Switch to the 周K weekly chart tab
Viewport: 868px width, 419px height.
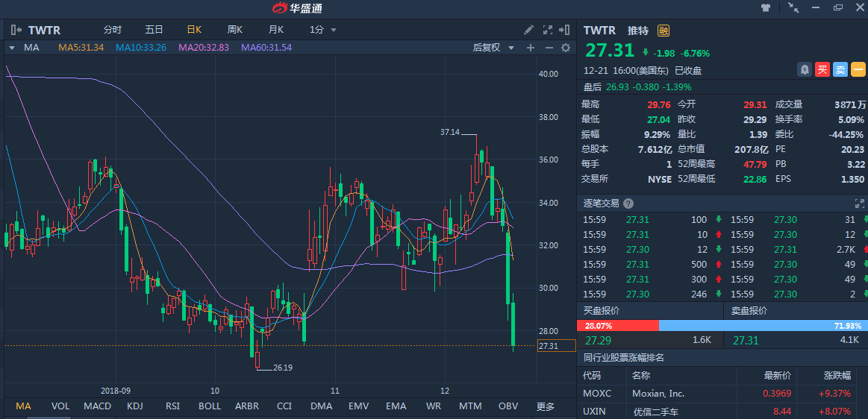coord(235,30)
